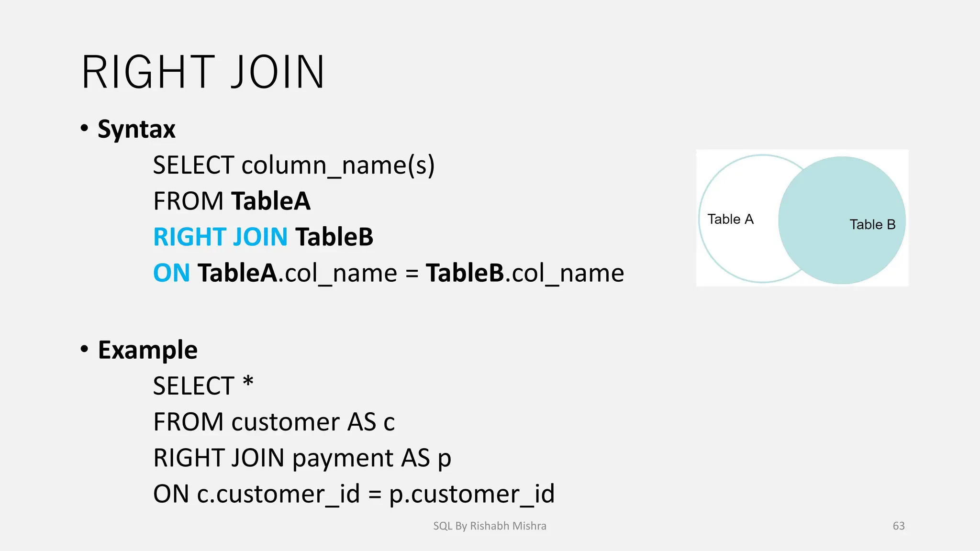Click TableA.col_name in the ON clause
The height and width of the screenshot is (551, 980).
[x=298, y=273]
